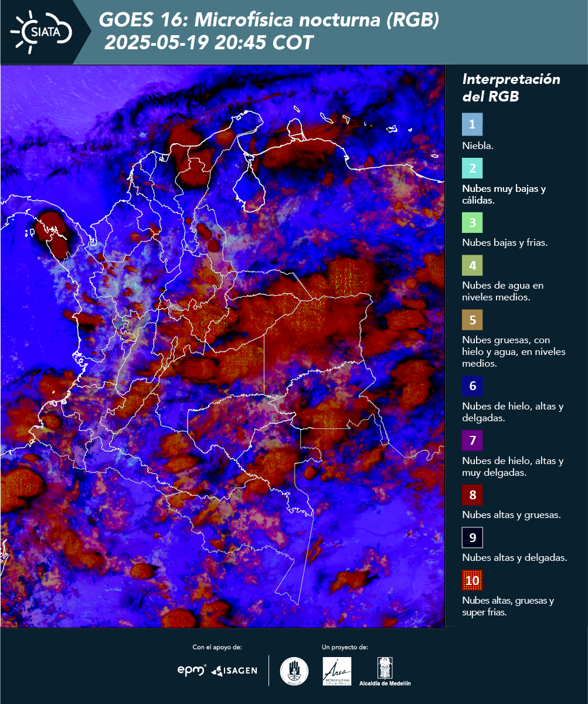The width and height of the screenshot is (588, 704).
Task: Click the GOES 16 satellite map image
Action: tap(223, 346)
